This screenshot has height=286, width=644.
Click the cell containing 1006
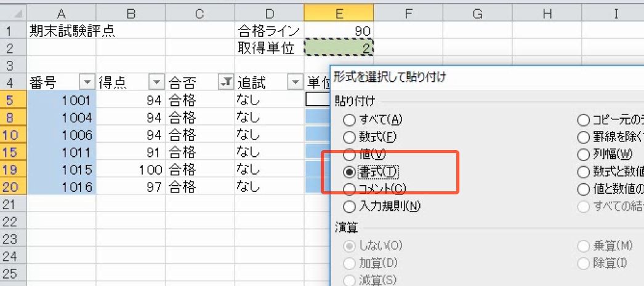61,135
